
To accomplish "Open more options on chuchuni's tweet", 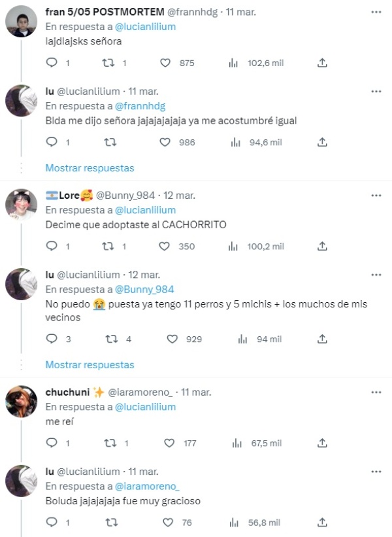I will click(x=376, y=392).
